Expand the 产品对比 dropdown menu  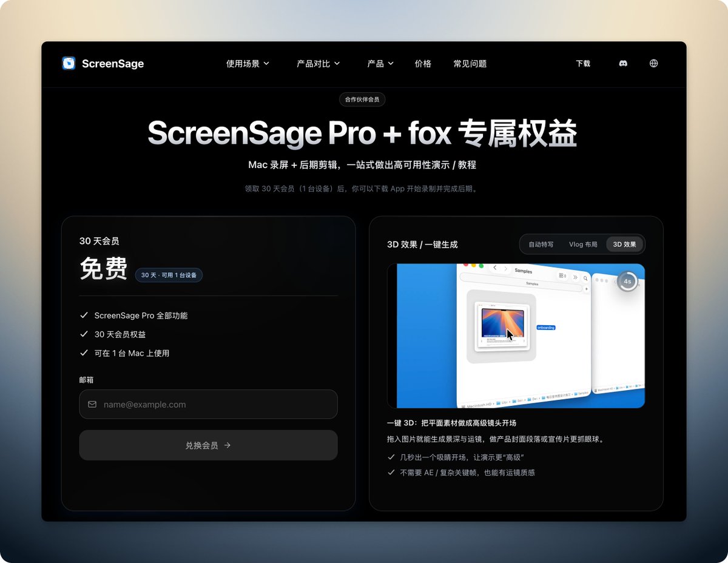click(318, 64)
